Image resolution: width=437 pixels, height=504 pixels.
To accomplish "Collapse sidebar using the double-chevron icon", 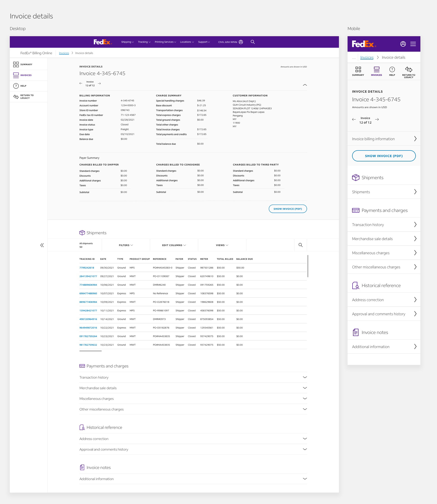I will click(42, 245).
